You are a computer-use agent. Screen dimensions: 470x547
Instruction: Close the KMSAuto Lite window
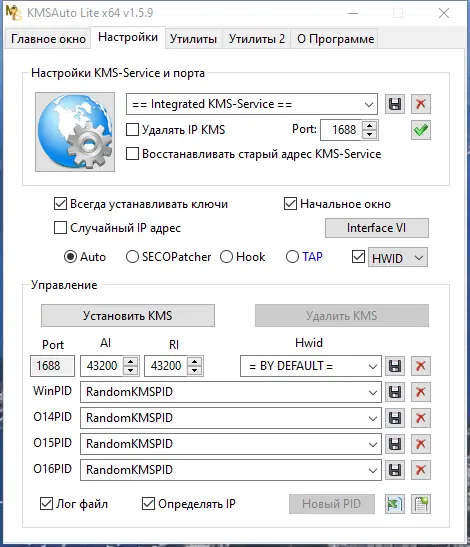click(x=444, y=13)
